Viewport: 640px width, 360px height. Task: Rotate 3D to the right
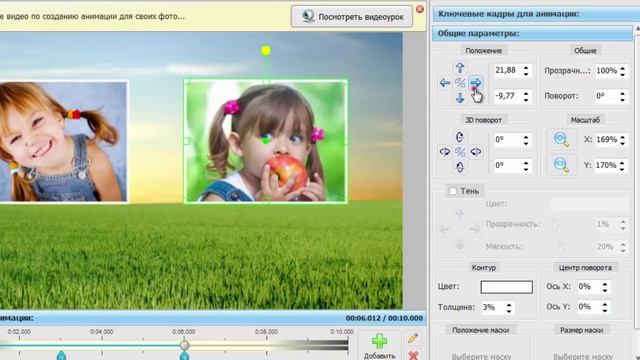(476, 152)
